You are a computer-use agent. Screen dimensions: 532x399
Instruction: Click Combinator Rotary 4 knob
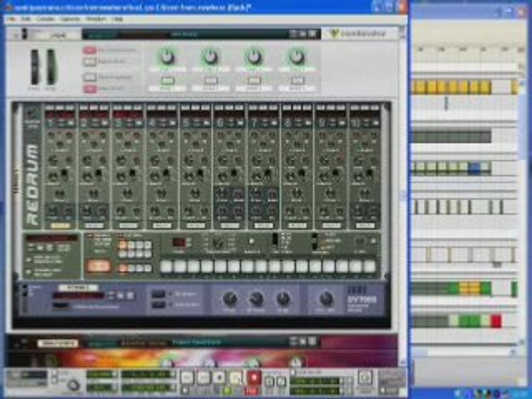297,57
